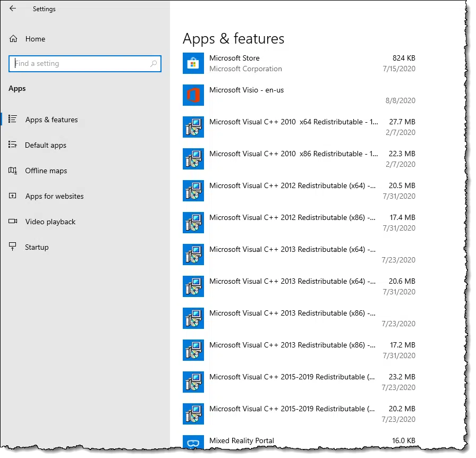Click the Offline maps map icon
This screenshot has height=458, width=476.
point(13,171)
